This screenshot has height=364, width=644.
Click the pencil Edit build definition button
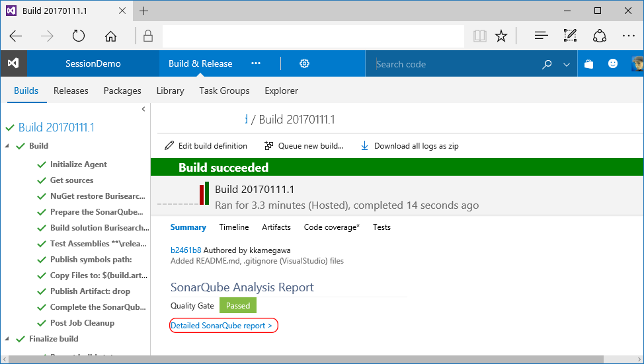click(x=206, y=146)
